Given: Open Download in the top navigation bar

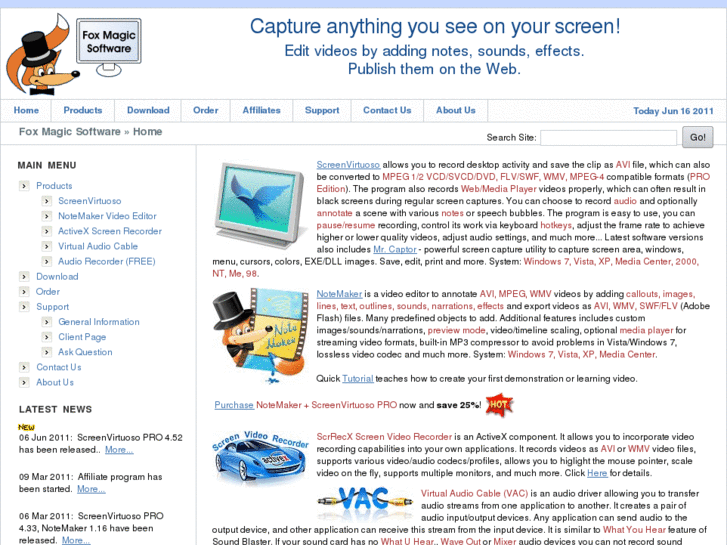Looking at the screenshot, I should [148, 110].
